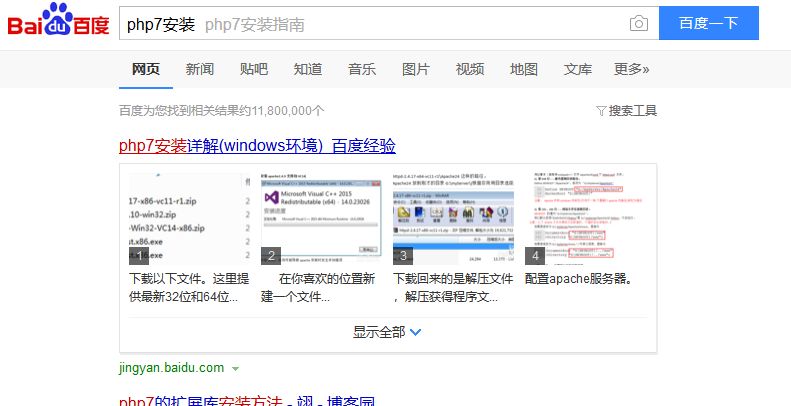The image size is (791, 406).
Task: Open php7安装详解(windows环境) 百度经验 result
Action: [257, 146]
